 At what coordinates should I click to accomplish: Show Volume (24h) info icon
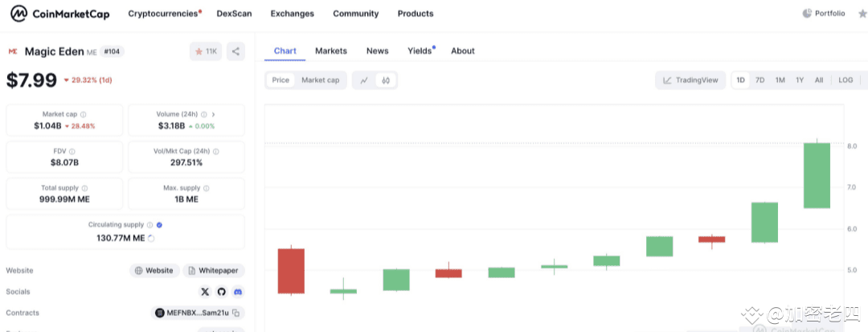coord(203,114)
